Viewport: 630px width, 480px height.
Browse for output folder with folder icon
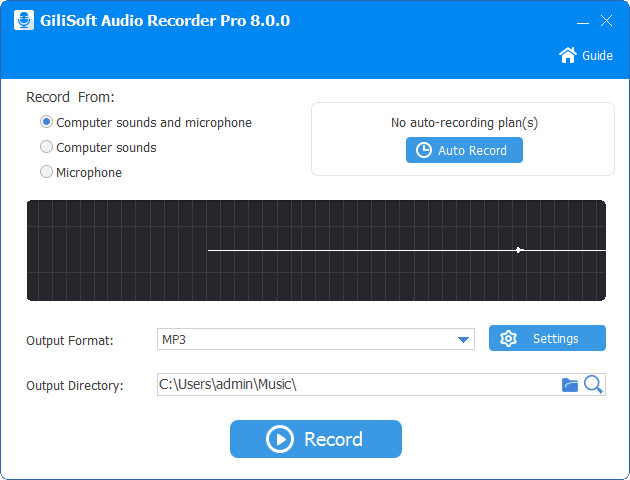coord(570,385)
